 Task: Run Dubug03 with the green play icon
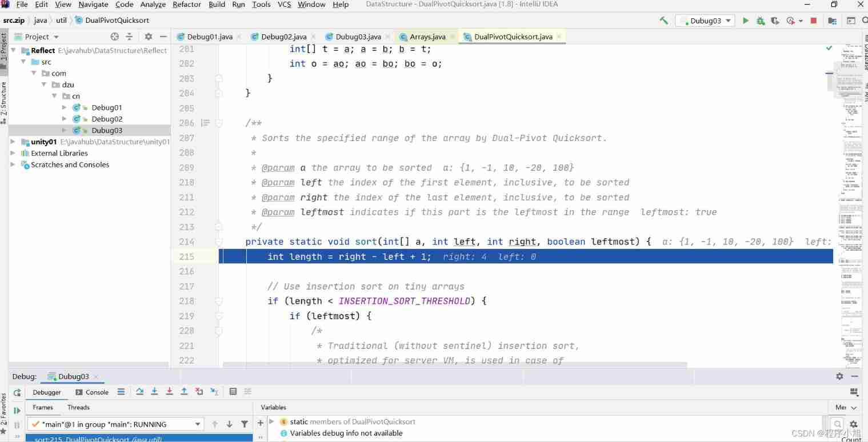coord(745,21)
